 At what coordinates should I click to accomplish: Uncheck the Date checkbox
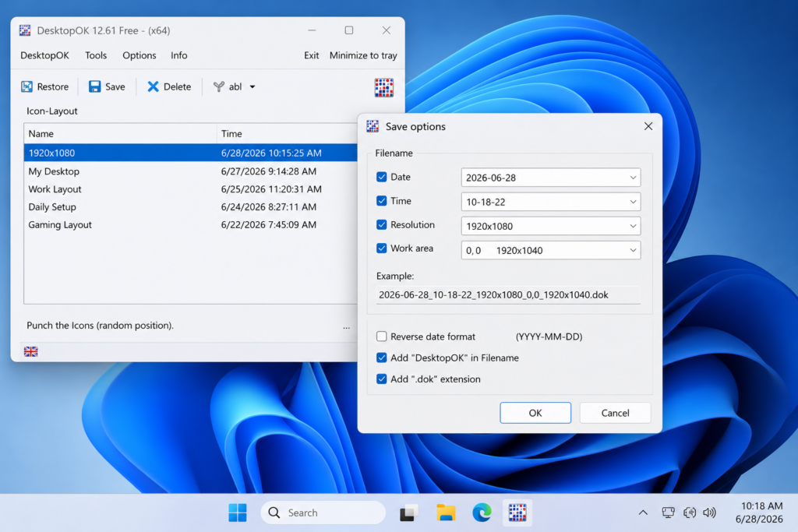point(382,177)
